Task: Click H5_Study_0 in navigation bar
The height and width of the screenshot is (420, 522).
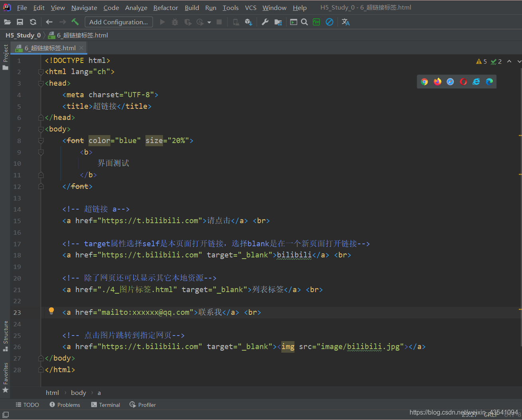Action: tap(23, 35)
